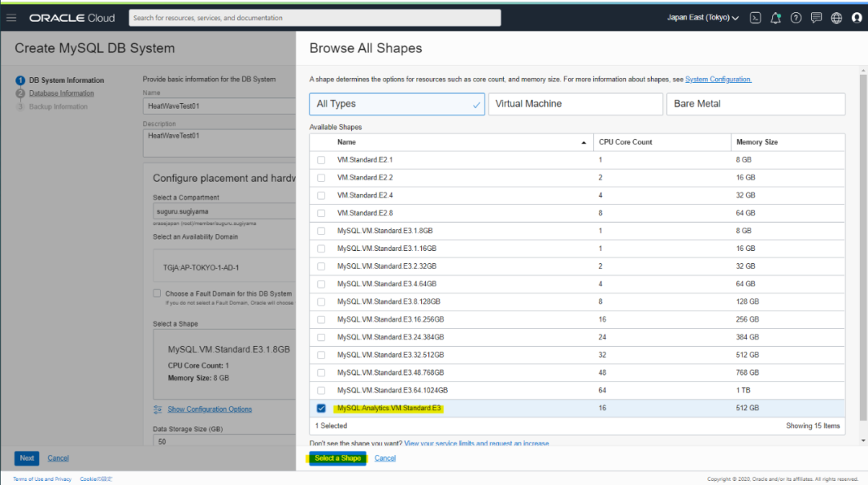Select the All Types shape tab

396,104
